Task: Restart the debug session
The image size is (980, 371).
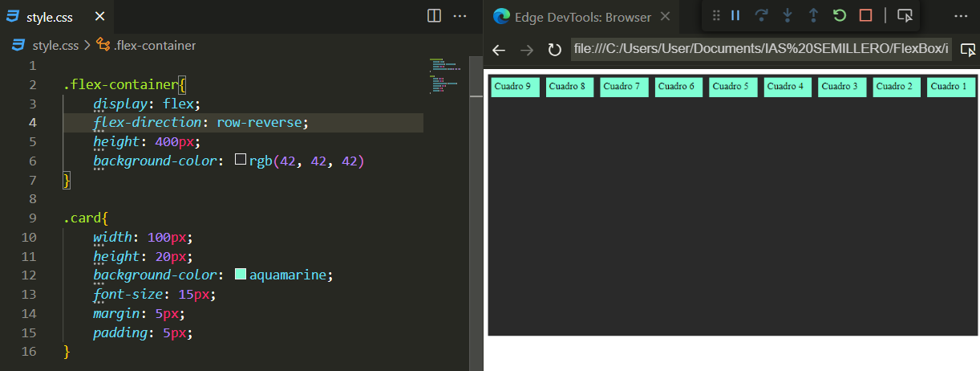Action: [x=840, y=15]
